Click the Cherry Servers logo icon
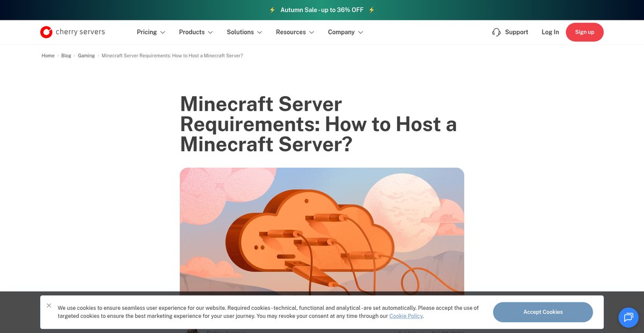 point(46,32)
